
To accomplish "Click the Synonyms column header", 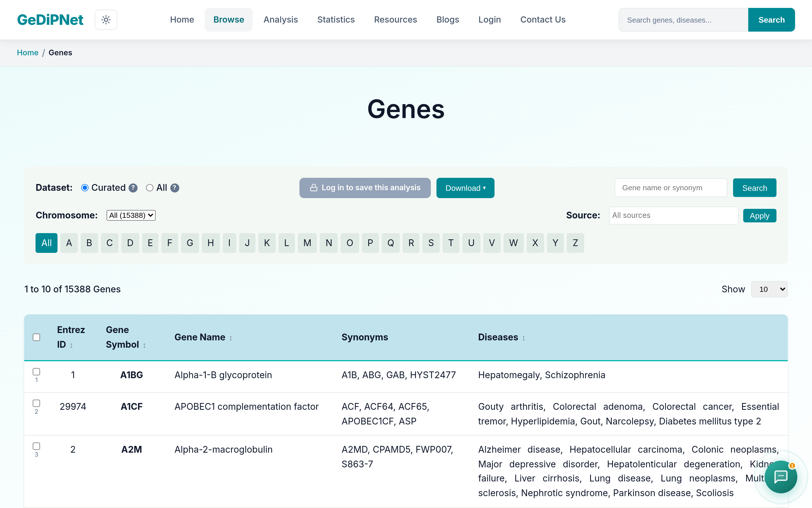I will click(x=365, y=337).
